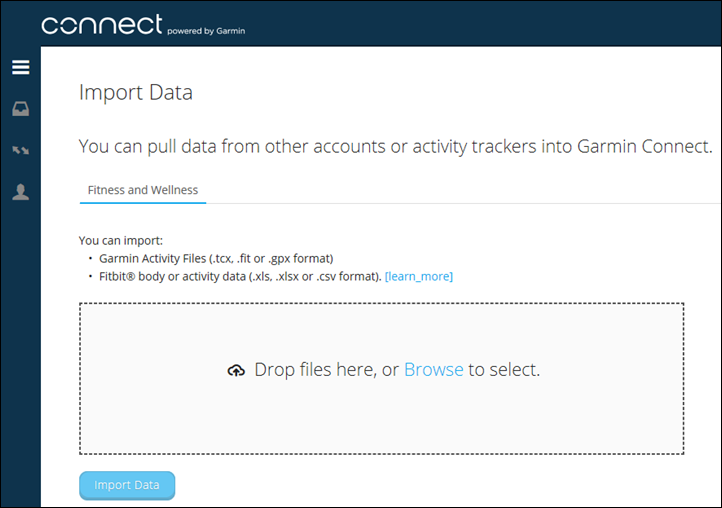This screenshot has width=722, height=508.
Task: Open the learn_more link
Action: [x=419, y=276]
